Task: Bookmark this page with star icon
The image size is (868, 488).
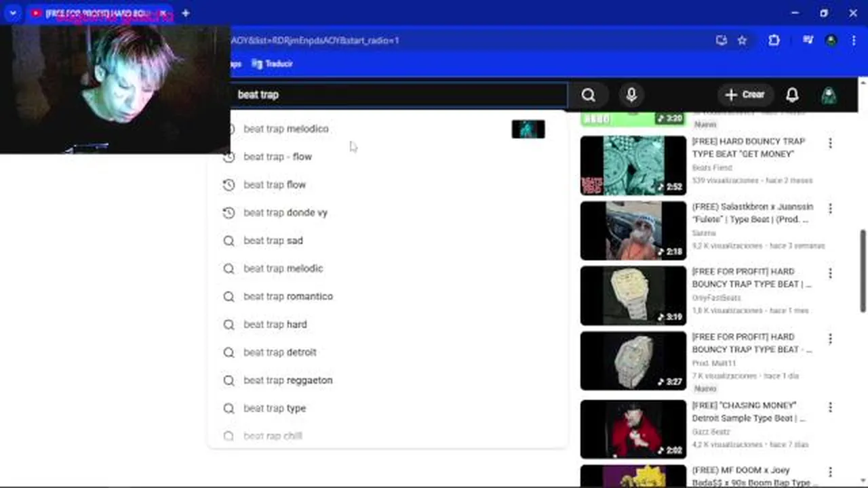Action: coord(742,40)
